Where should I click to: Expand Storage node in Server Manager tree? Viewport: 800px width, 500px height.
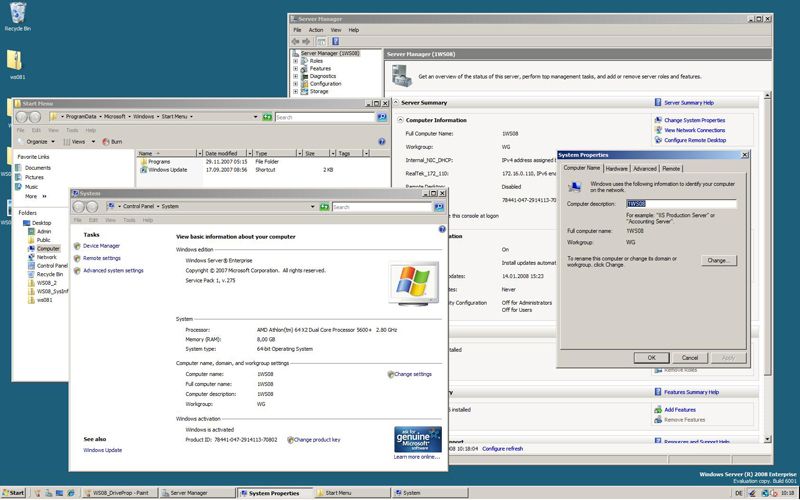click(295, 91)
